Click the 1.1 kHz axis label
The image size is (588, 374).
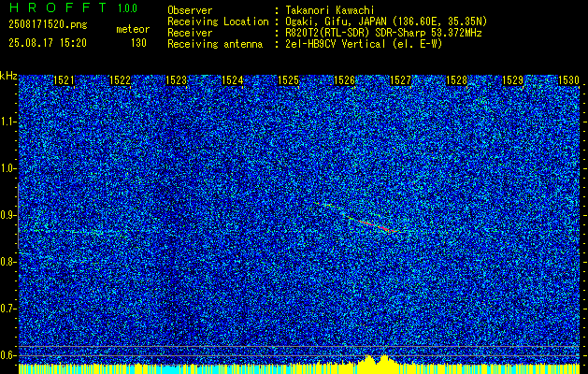click(7, 122)
